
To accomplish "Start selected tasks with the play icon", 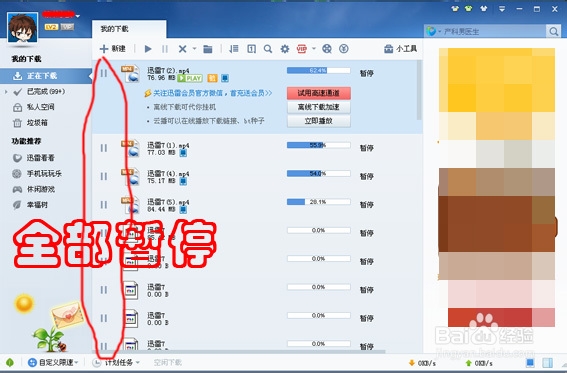I will click(x=148, y=49).
